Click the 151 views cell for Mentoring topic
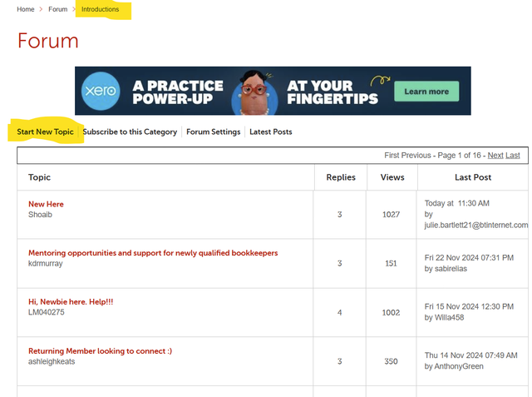This screenshot has width=532, height=397. click(391, 264)
